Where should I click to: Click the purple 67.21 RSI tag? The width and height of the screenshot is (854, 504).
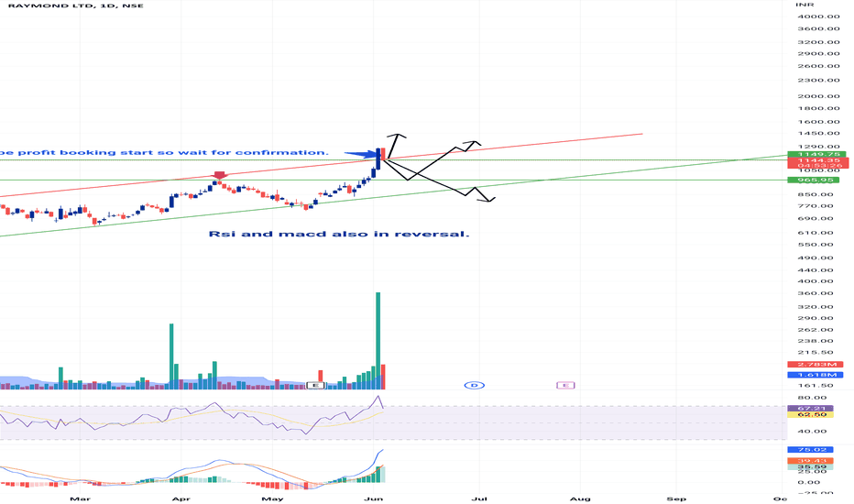(810, 408)
